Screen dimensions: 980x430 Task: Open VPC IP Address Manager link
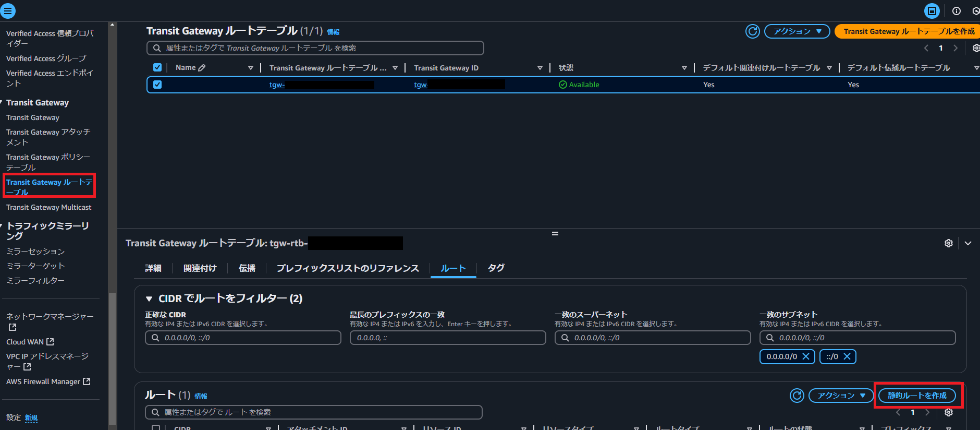(x=47, y=361)
